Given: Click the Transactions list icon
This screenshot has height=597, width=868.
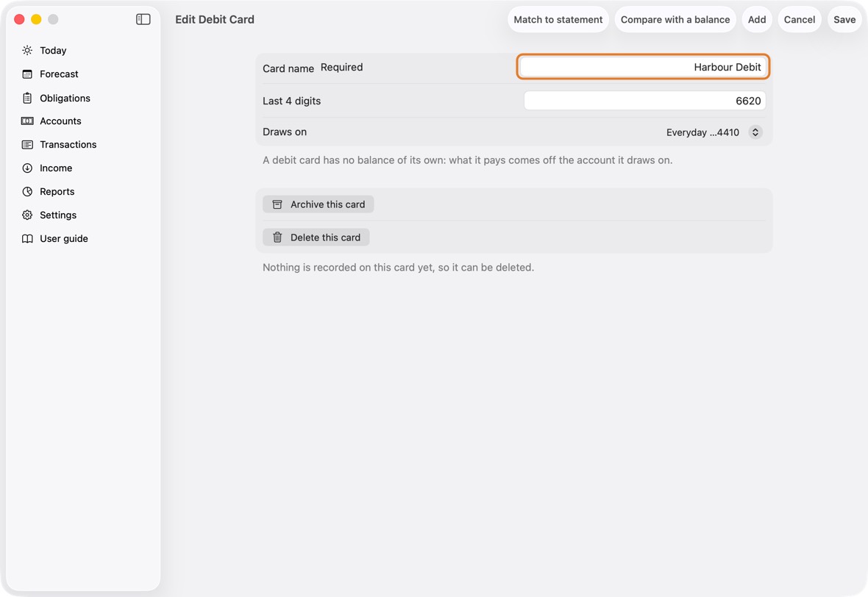Looking at the screenshot, I should tap(27, 144).
